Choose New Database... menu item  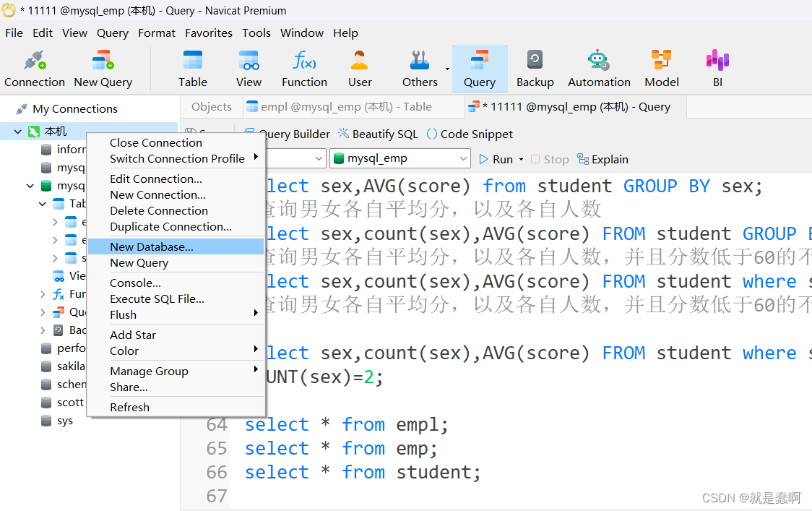pyautogui.click(x=176, y=246)
